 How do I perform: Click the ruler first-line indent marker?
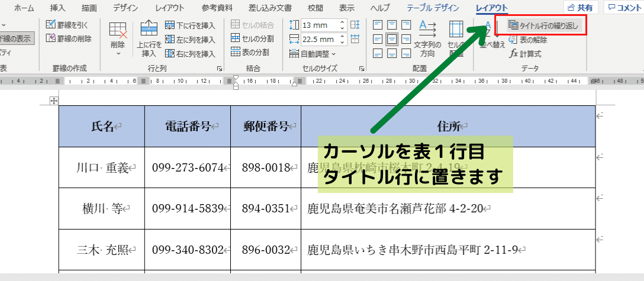(x=236, y=77)
